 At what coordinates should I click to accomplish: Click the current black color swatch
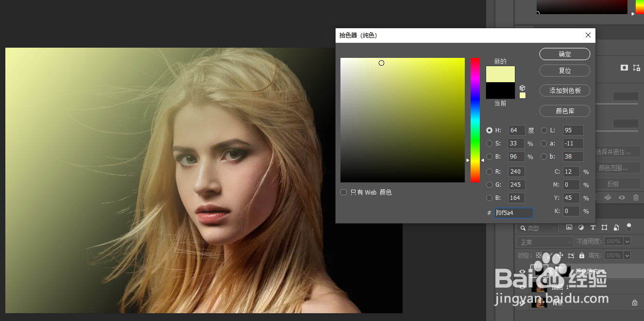tap(500, 90)
